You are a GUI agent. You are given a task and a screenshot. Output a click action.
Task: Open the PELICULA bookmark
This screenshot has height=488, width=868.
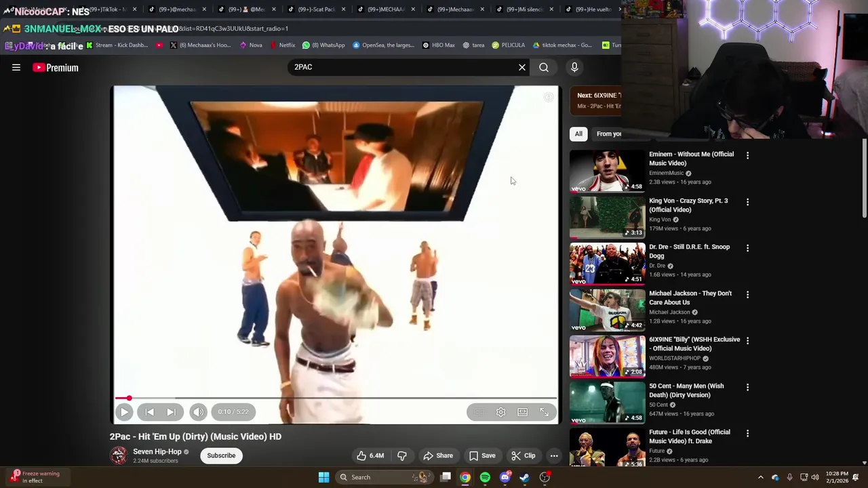[x=509, y=45]
